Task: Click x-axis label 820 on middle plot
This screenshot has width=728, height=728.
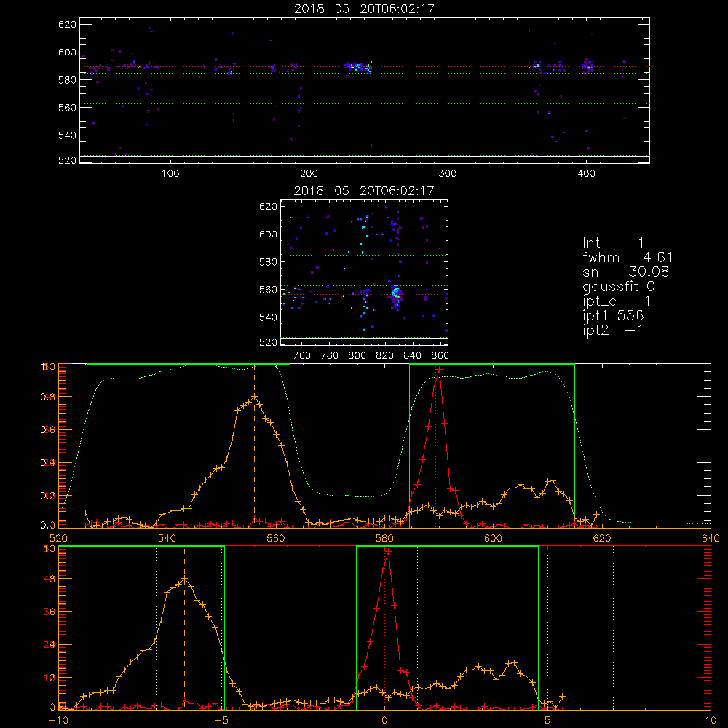Action: click(385, 356)
